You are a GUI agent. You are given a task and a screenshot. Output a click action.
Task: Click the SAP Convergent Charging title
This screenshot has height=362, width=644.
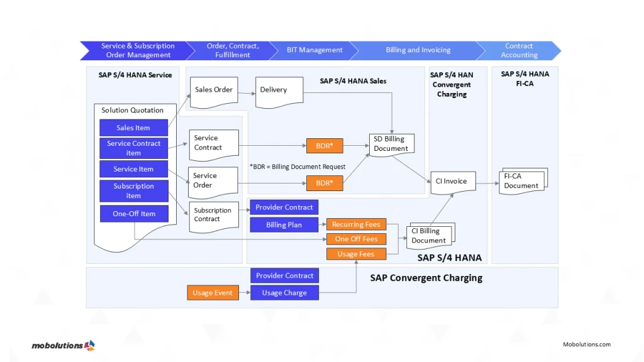tap(426, 278)
